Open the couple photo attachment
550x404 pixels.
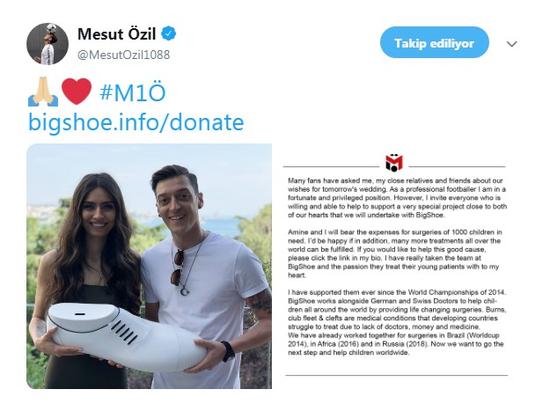[149, 266]
